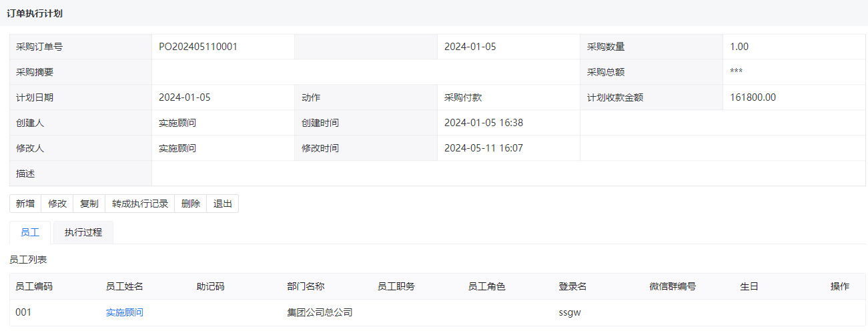
Task: Click the 新增 button
Action: pyautogui.click(x=25, y=204)
